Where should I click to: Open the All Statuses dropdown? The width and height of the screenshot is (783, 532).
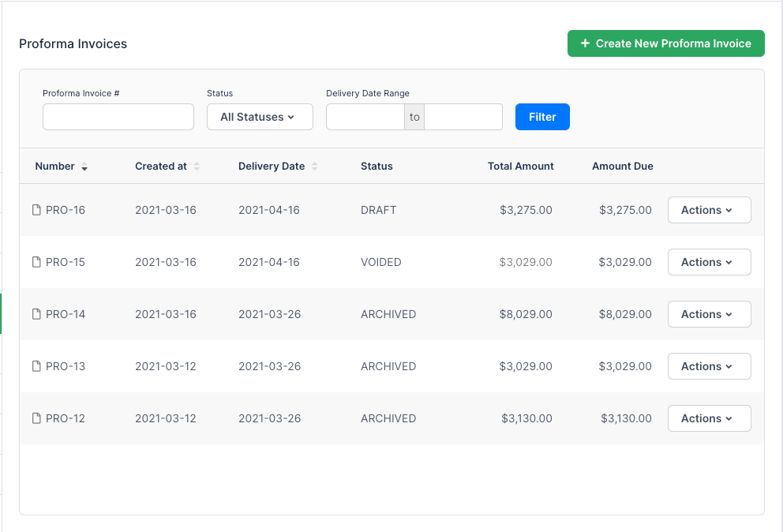click(260, 117)
